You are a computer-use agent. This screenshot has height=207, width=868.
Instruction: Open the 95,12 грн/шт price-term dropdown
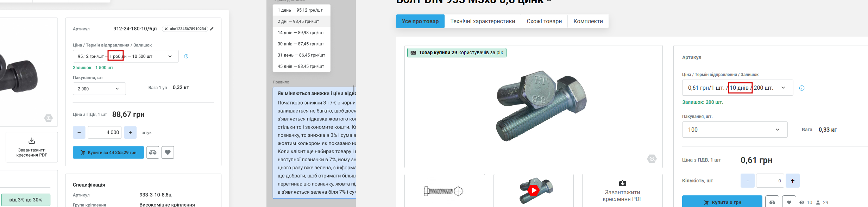[126, 56]
